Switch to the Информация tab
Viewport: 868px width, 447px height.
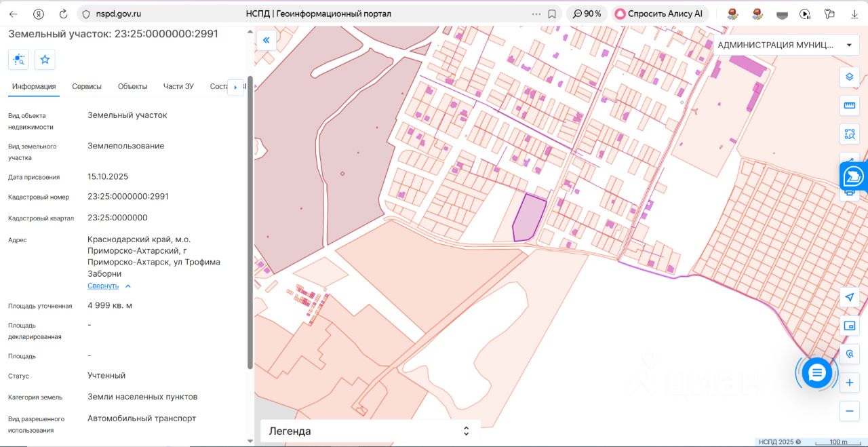34,86
